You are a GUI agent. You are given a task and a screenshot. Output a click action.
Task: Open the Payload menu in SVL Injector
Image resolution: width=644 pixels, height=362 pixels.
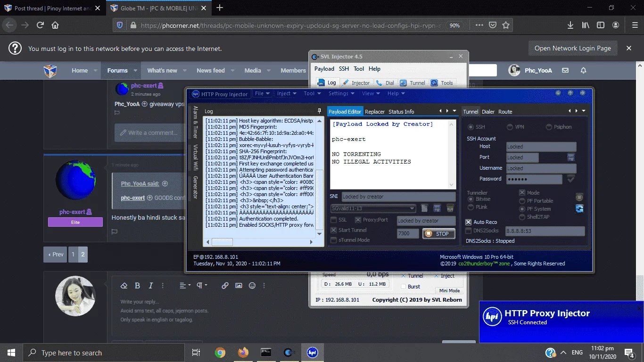pos(324,69)
